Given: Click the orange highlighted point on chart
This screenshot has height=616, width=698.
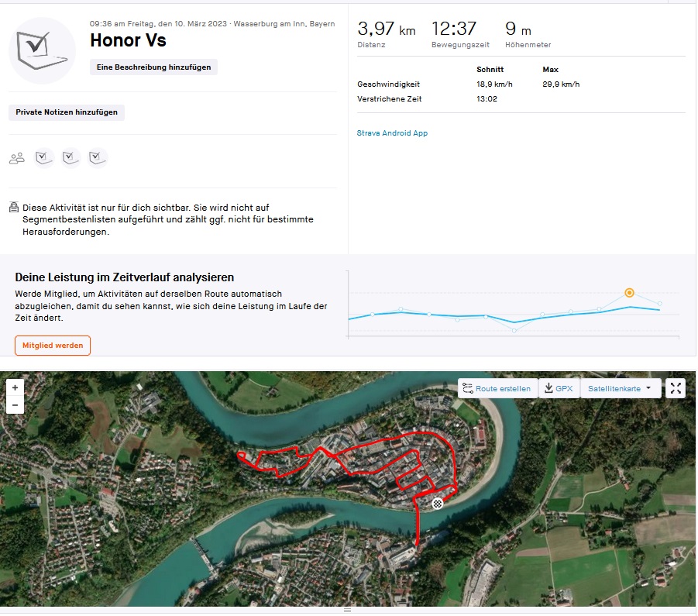Looking at the screenshot, I should [629, 292].
